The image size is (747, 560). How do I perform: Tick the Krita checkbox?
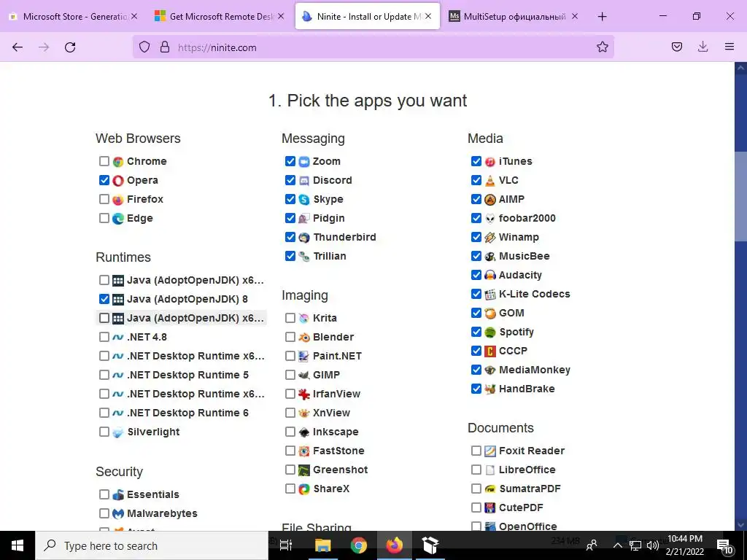pos(290,318)
